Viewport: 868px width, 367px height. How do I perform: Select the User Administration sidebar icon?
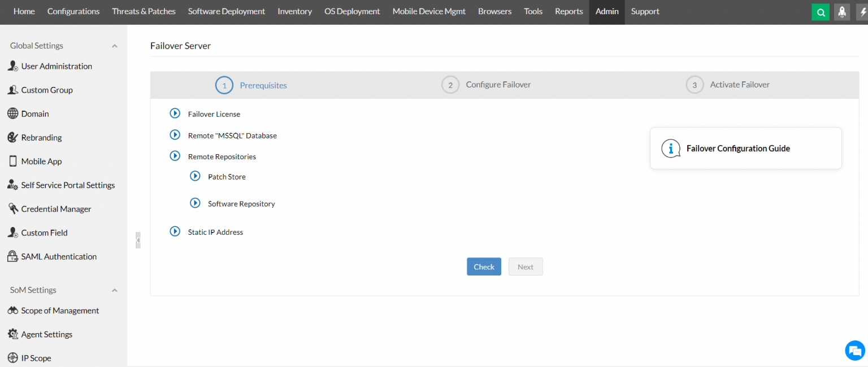(12, 66)
